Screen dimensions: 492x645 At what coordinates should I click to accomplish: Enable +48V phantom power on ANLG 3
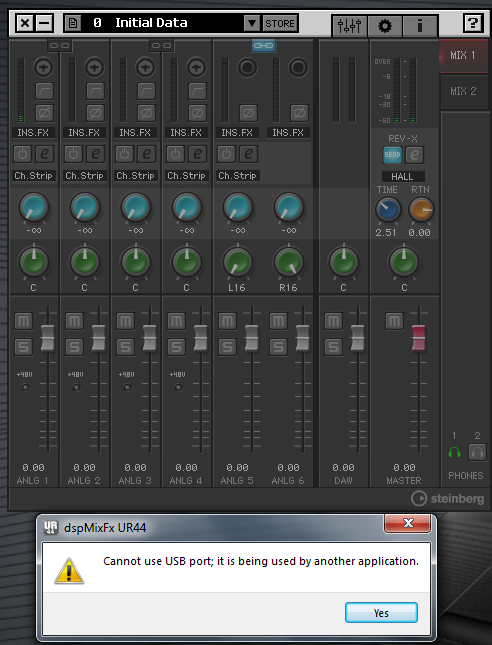(128, 387)
